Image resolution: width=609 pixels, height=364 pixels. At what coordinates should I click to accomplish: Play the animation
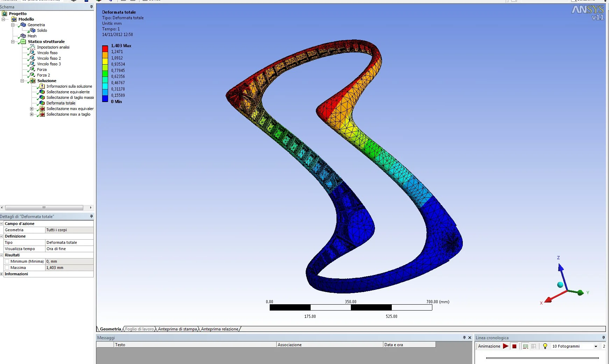[505, 346]
